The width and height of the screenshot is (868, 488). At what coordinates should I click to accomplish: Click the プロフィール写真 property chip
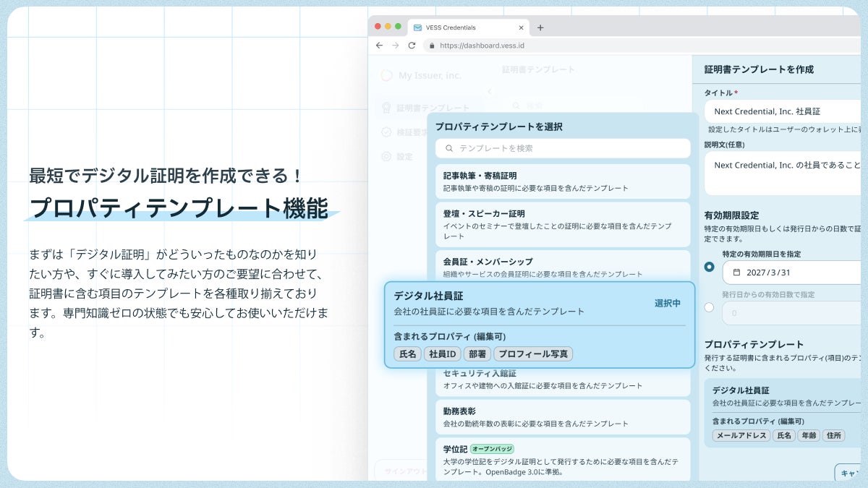point(533,354)
